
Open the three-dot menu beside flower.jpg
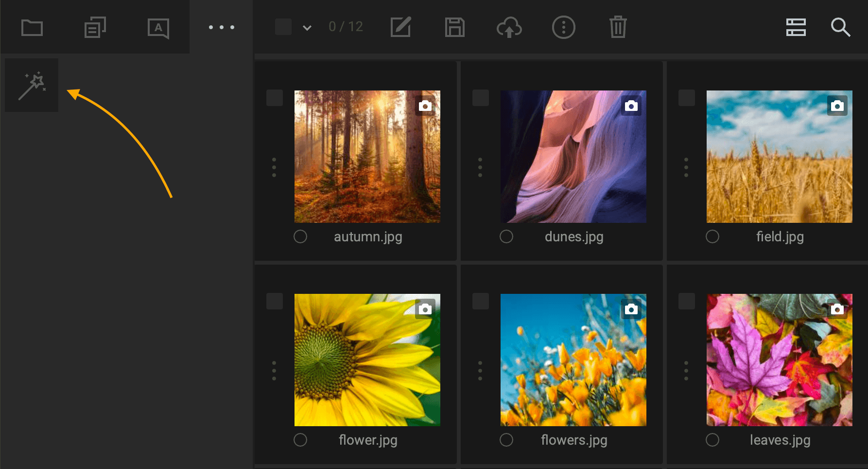(x=274, y=370)
